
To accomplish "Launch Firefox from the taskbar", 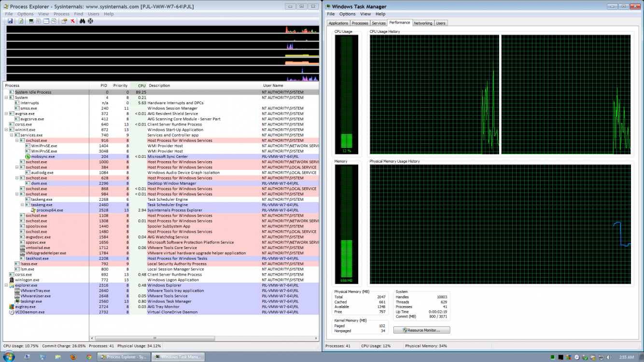I will point(73,357).
